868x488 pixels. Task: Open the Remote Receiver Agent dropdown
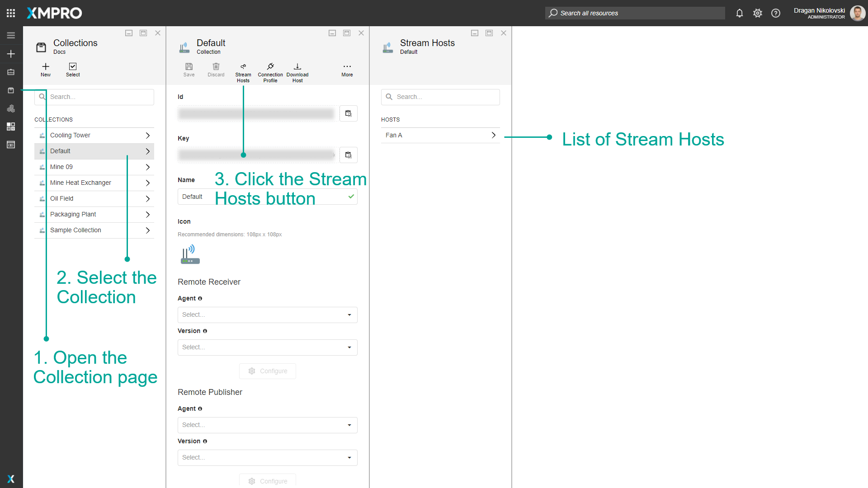267,314
